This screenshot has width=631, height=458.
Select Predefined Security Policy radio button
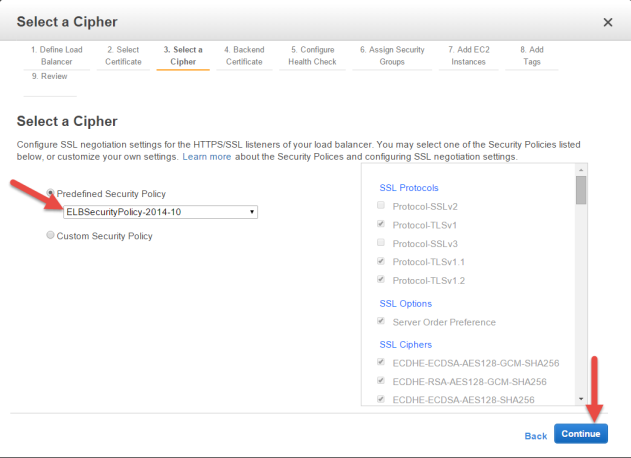(x=50, y=193)
